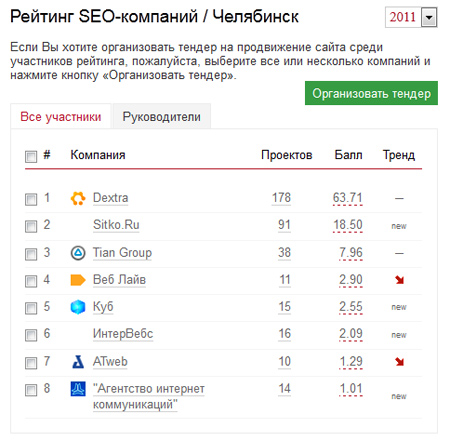
Task: Click the Агентство интернет коммуникаций logo
Action: pos(78,389)
